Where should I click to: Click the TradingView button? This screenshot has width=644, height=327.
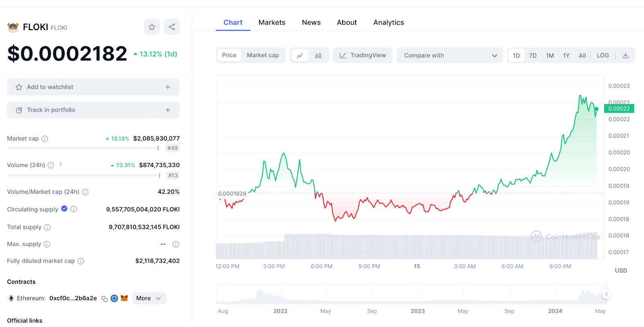pyautogui.click(x=363, y=56)
